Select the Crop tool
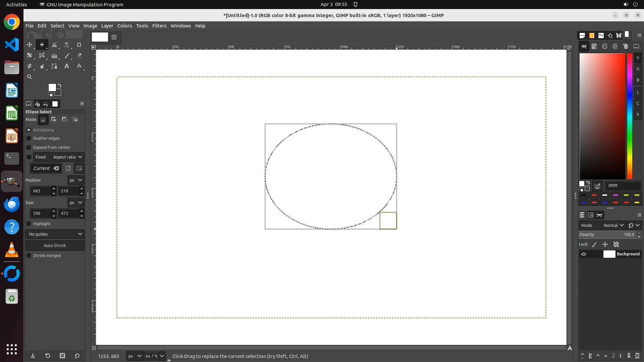 [79, 45]
